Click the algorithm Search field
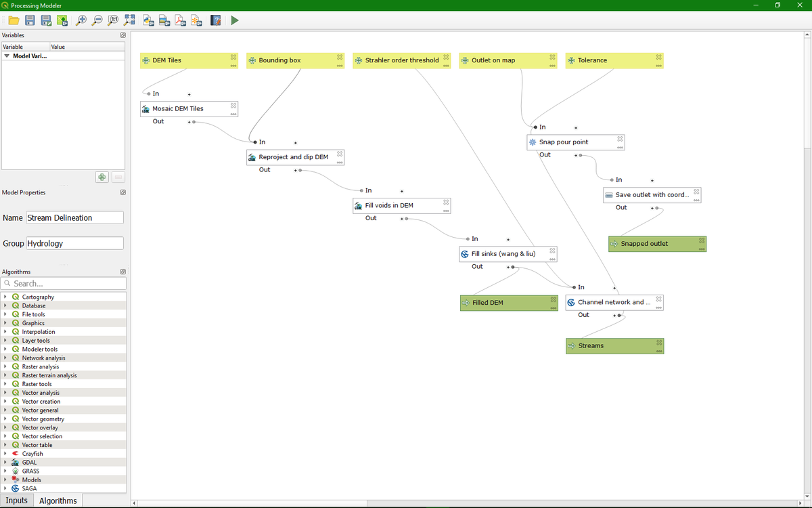The height and width of the screenshot is (508, 812). [x=64, y=283]
